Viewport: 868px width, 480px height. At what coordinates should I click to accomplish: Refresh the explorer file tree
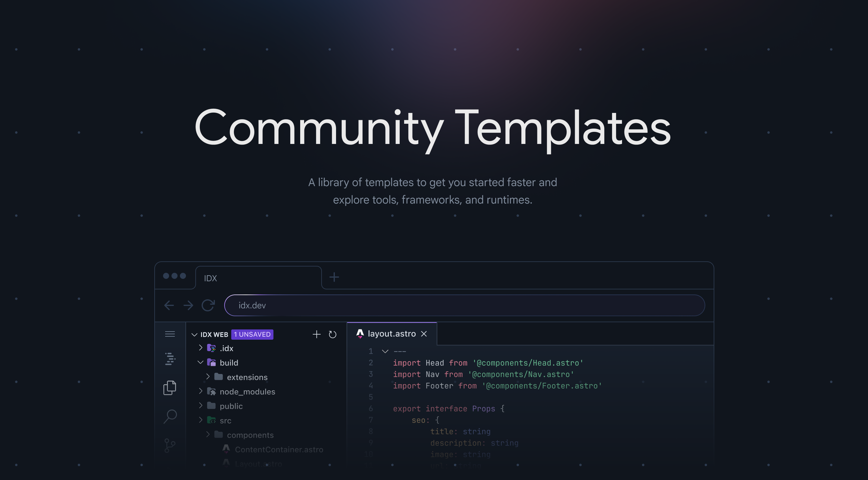point(332,334)
